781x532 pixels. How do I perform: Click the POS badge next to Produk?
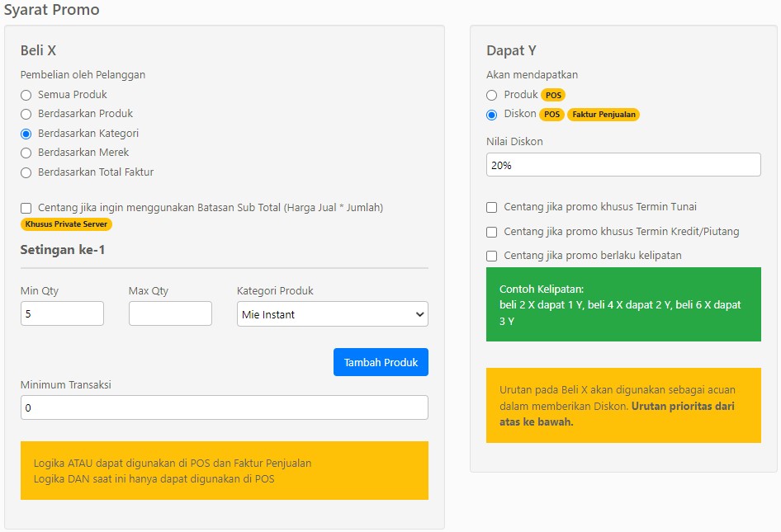click(x=553, y=95)
